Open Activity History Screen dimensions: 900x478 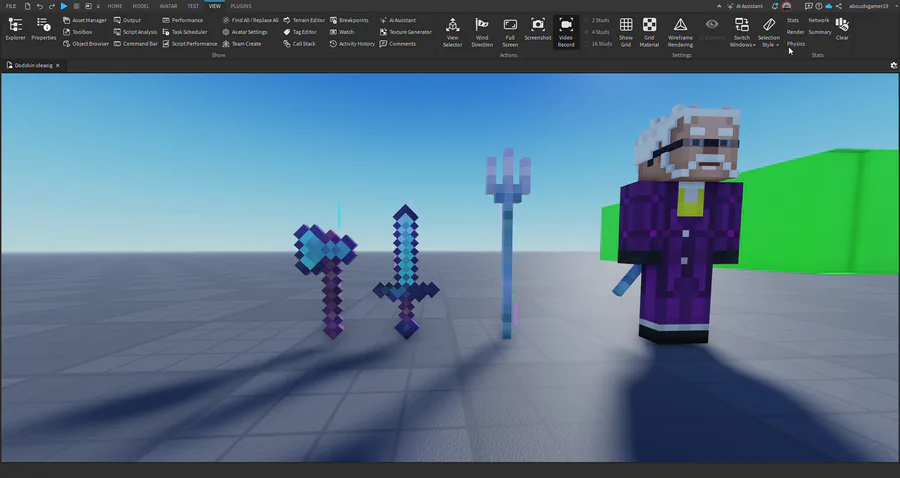coord(352,44)
